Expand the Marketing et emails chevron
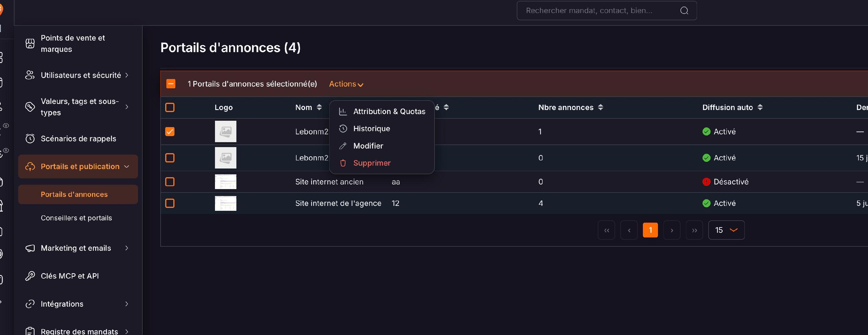The width and height of the screenshot is (868, 335). click(127, 248)
